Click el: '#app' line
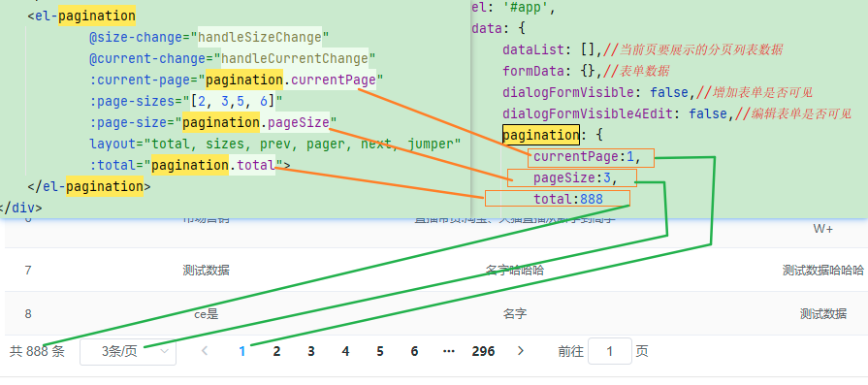 513,9
